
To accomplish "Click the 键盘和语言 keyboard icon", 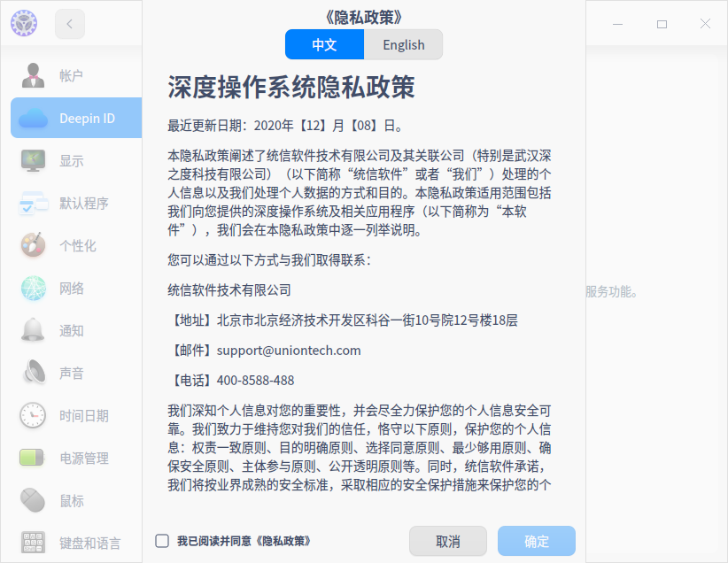I will click(x=33, y=543).
